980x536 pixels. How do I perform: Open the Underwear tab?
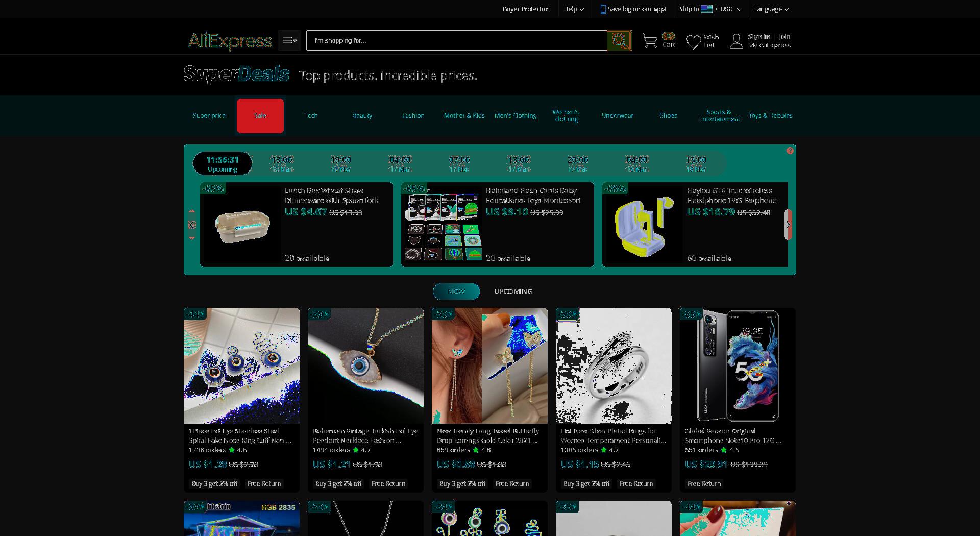pos(617,116)
